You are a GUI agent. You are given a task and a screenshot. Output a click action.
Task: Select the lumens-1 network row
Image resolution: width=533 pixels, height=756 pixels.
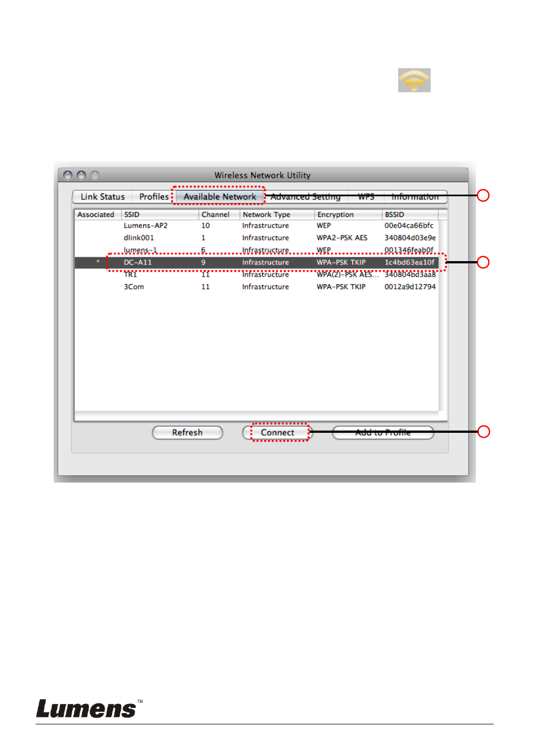click(x=257, y=250)
